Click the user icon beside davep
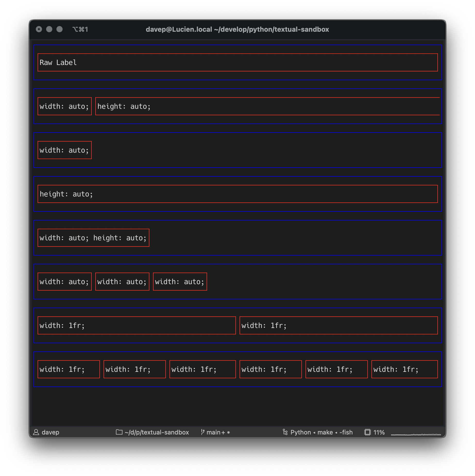The image size is (475, 476). pos(36,432)
